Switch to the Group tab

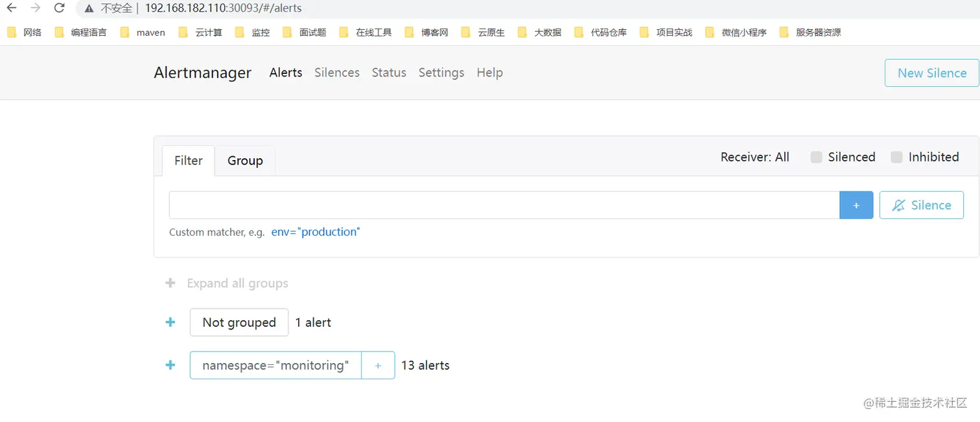pyautogui.click(x=245, y=161)
